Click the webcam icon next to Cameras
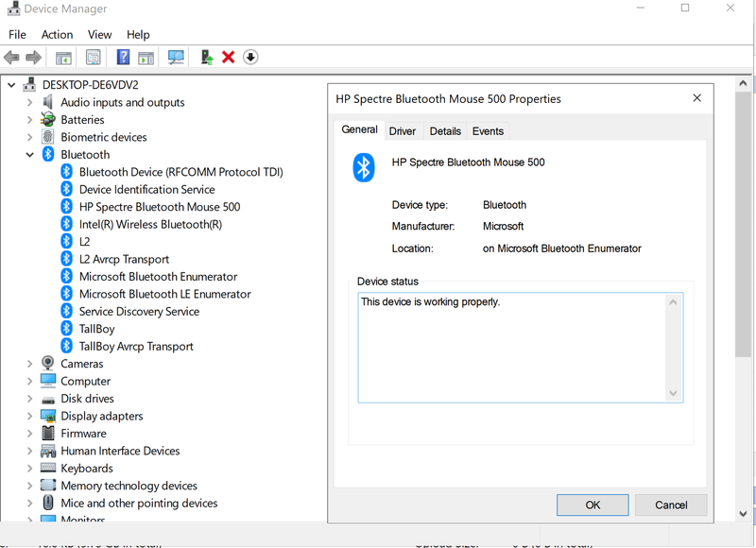The image size is (756, 548). pyautogui.click(x=48, y=363)
